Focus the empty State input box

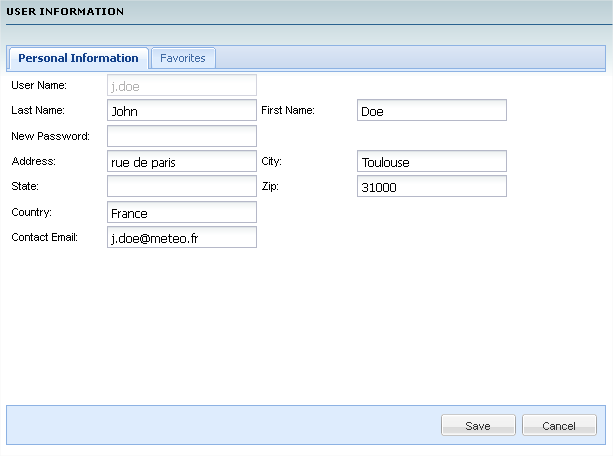point(182,186)
